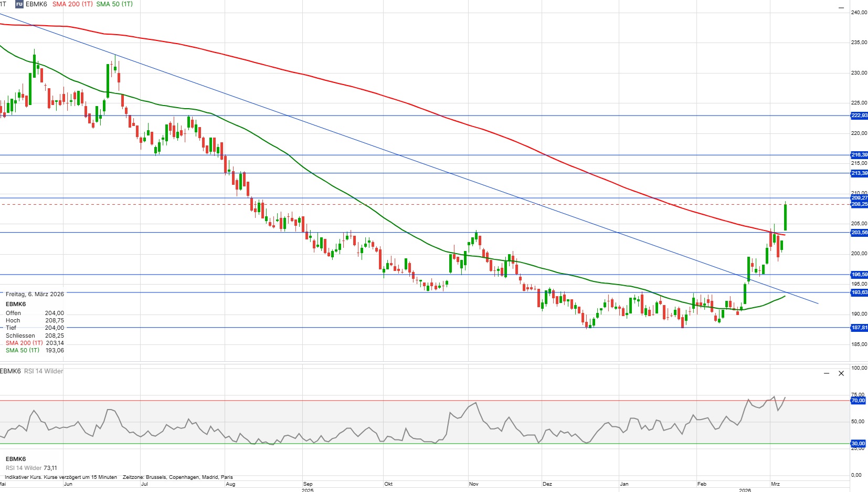This screenshot has width=868, height=492.
Task: Select the SMA 200 (1T) indicator label
Action: 72,4
